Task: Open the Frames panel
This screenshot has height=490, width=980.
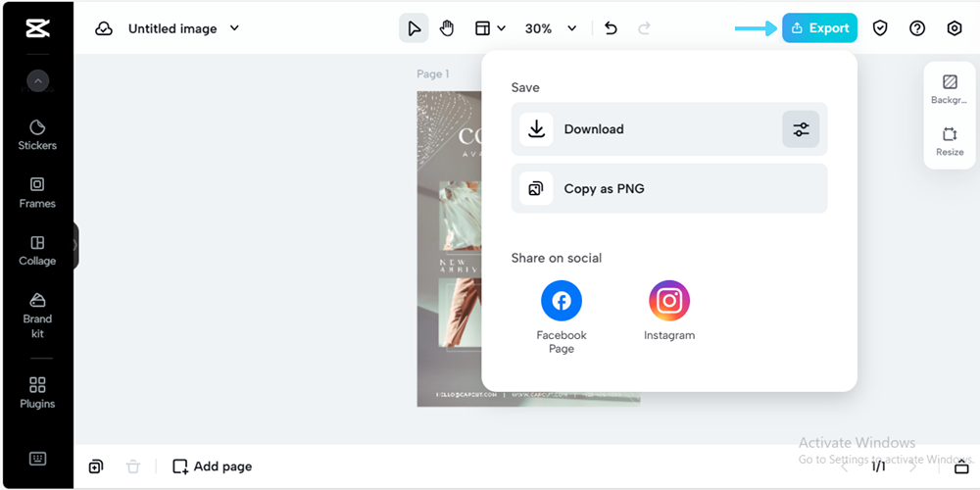Action: click(37, 192)
